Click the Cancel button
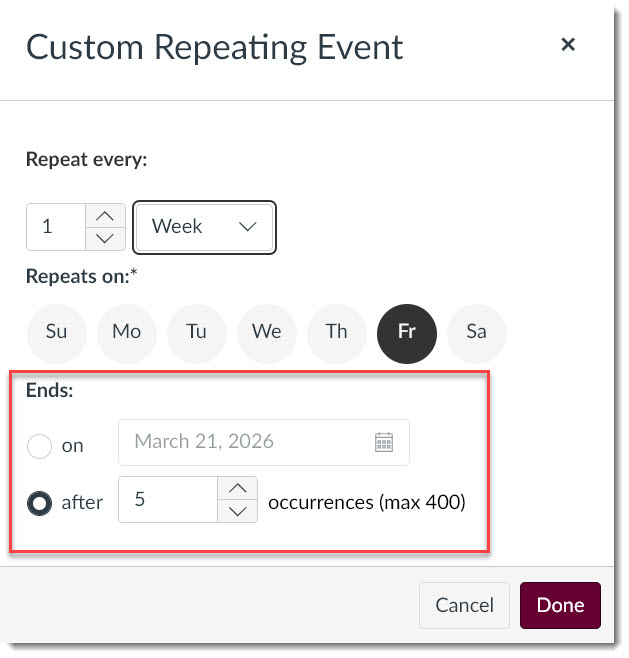 pyautogui.click(x=464, y=605)
